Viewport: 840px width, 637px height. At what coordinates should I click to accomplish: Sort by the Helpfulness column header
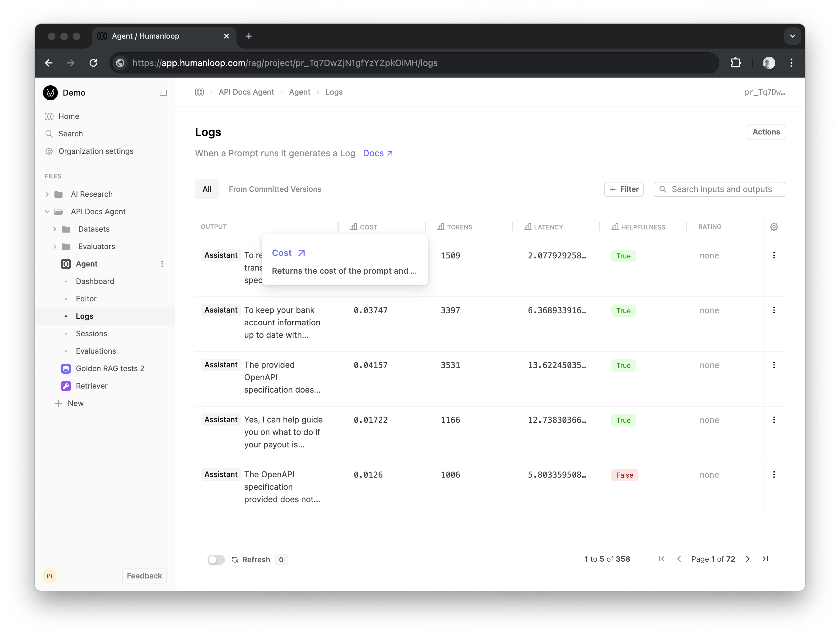tap(638, 227)
